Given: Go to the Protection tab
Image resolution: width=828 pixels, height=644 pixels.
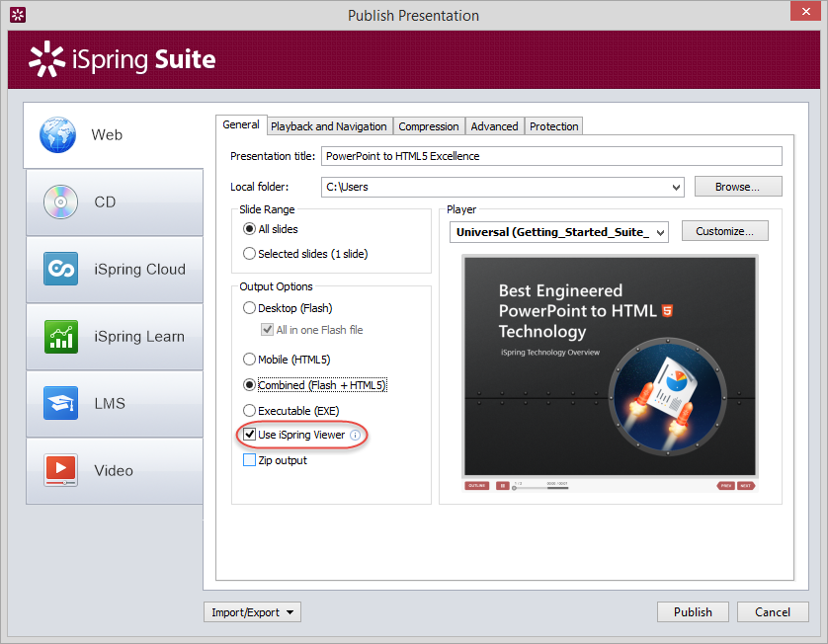Looking at the screenshot, I should (554, 126).
